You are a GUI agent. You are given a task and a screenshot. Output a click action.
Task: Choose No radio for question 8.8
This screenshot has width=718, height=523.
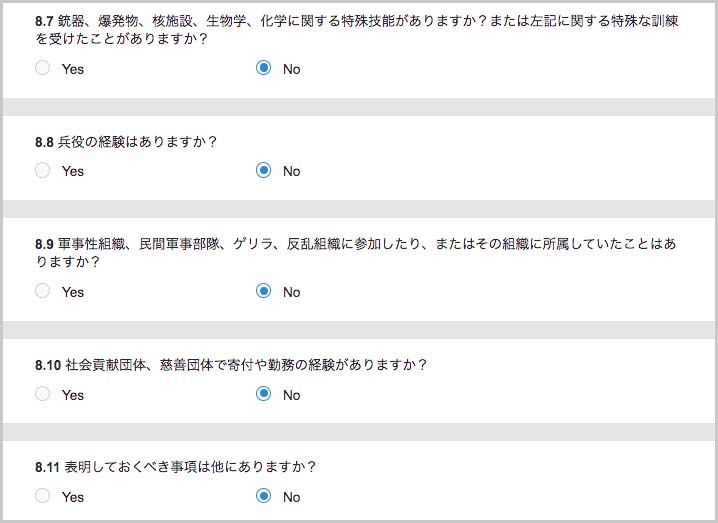pos(263,170)
